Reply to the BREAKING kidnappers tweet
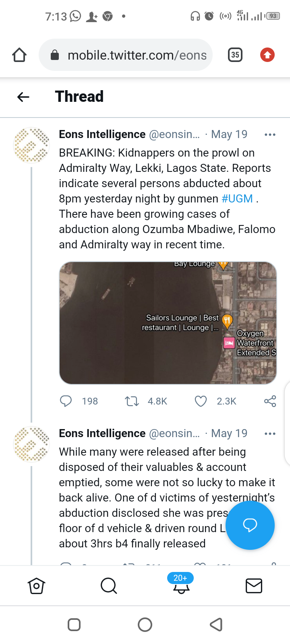This screenshot has width=290, height=644. [66, 401]
